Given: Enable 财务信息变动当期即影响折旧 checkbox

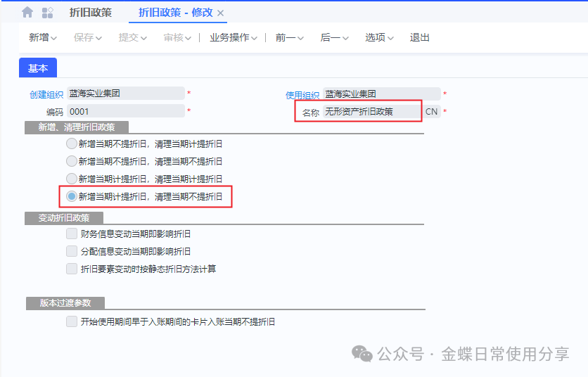Looking at the screenshot, I should [71, 234].
